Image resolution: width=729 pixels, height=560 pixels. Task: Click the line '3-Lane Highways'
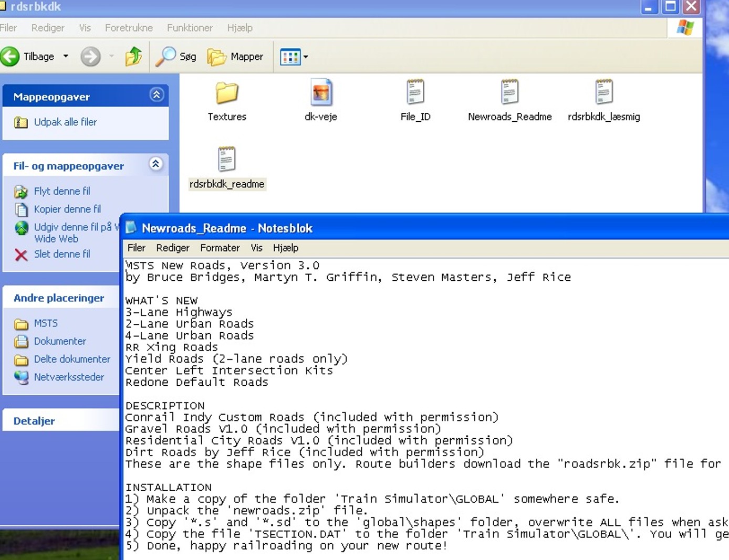179,312
